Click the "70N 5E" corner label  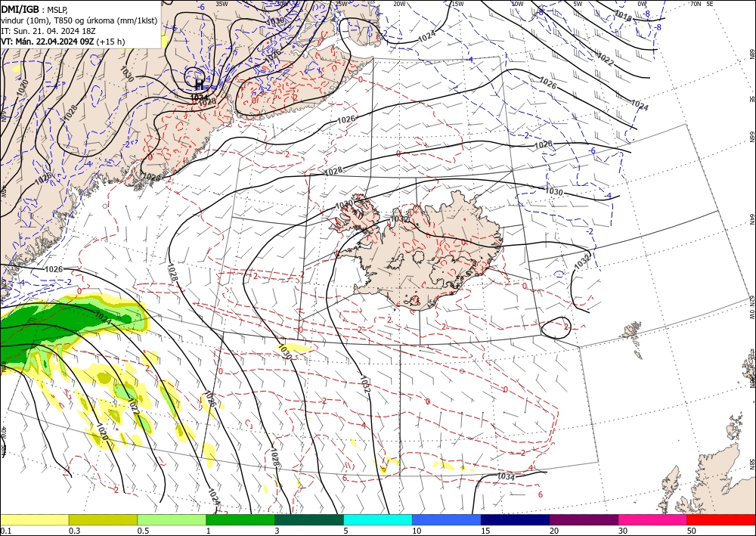(x=702, y=4)
